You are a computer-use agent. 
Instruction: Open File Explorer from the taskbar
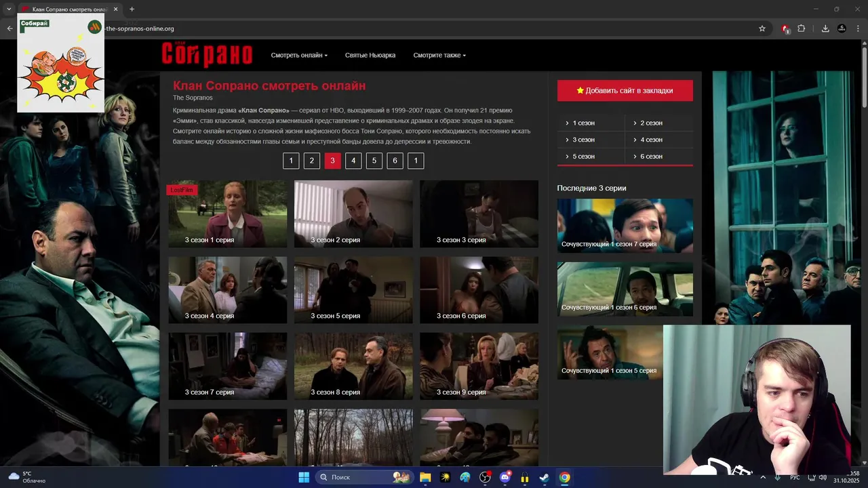[x=425, y=477]
